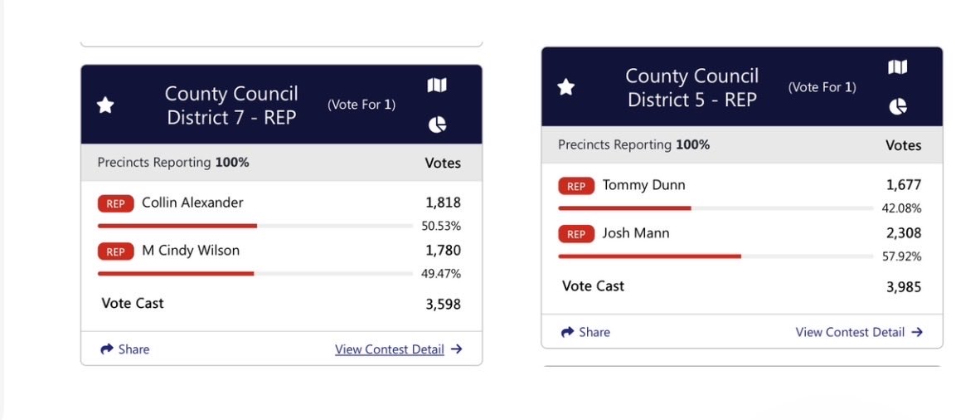Favorite the District 5 contest star
Screen dimensions: 980x420
tap(566, 87)
